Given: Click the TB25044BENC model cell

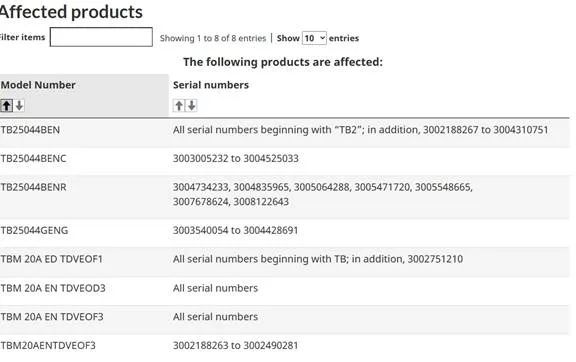Looking at the screenshot, I should coord(33,158).
